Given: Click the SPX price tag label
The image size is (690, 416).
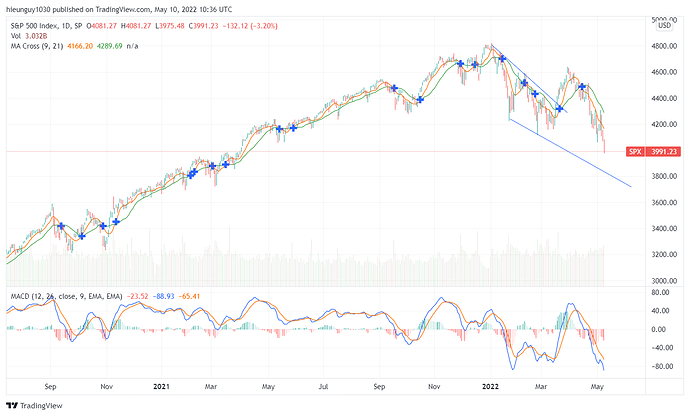Looking at the screenshot, I should 635,151.
